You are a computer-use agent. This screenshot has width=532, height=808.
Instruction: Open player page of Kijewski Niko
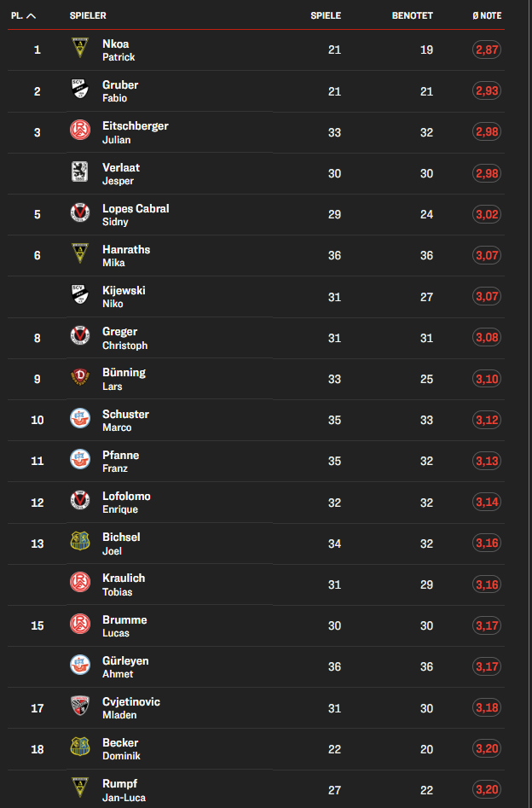[124, 296]
